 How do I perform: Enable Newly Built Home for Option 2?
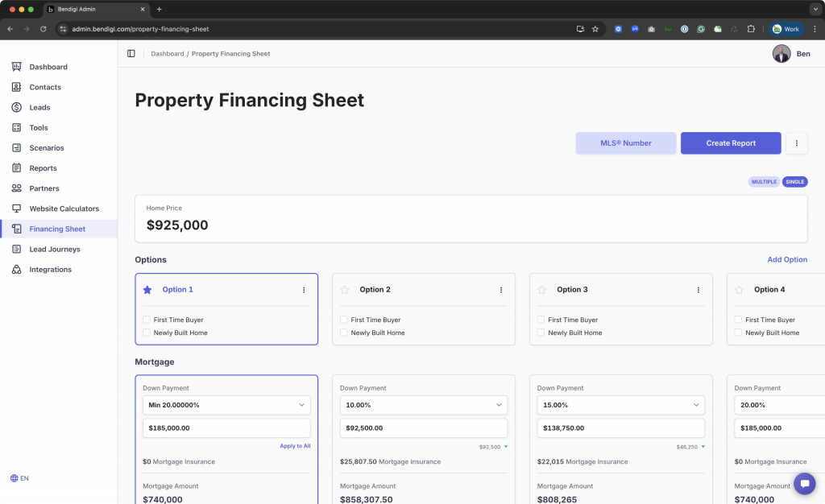[x=344, y=333]
